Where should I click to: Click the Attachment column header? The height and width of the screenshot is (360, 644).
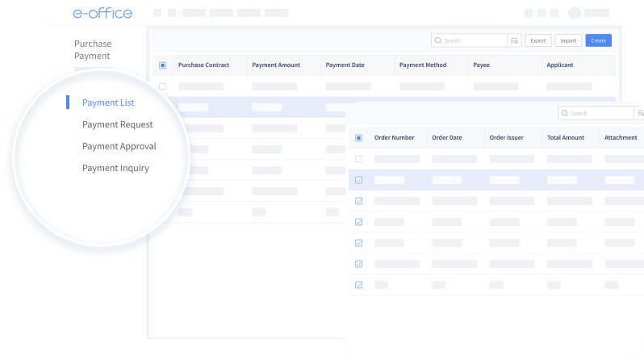[x=621, y=138]
